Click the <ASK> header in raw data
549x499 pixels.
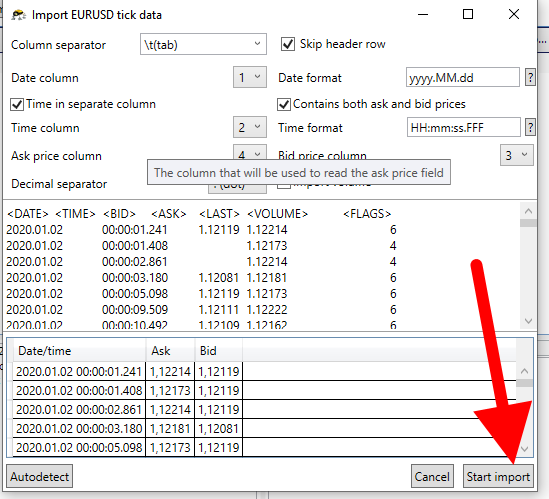[169, 214]
